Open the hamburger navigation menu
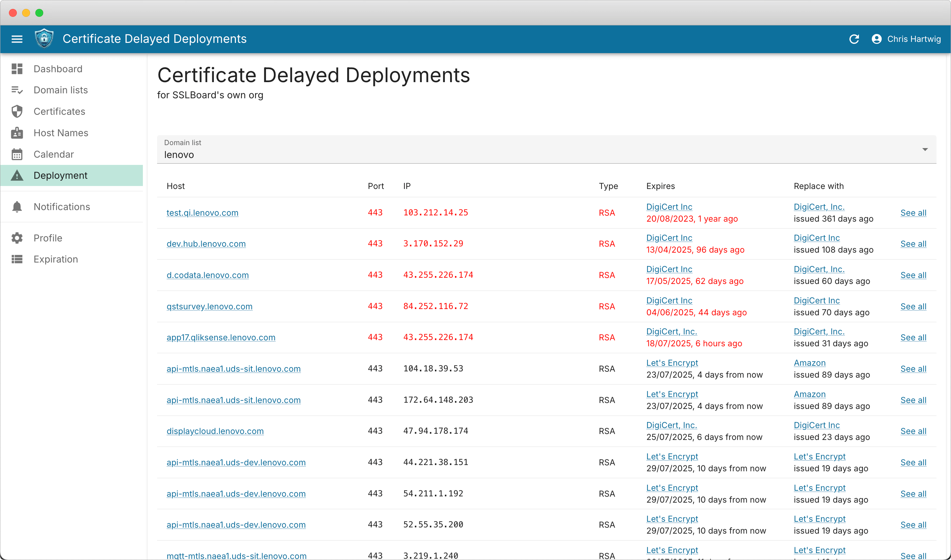This screenshot has height=560, width=951. [17, 39]
